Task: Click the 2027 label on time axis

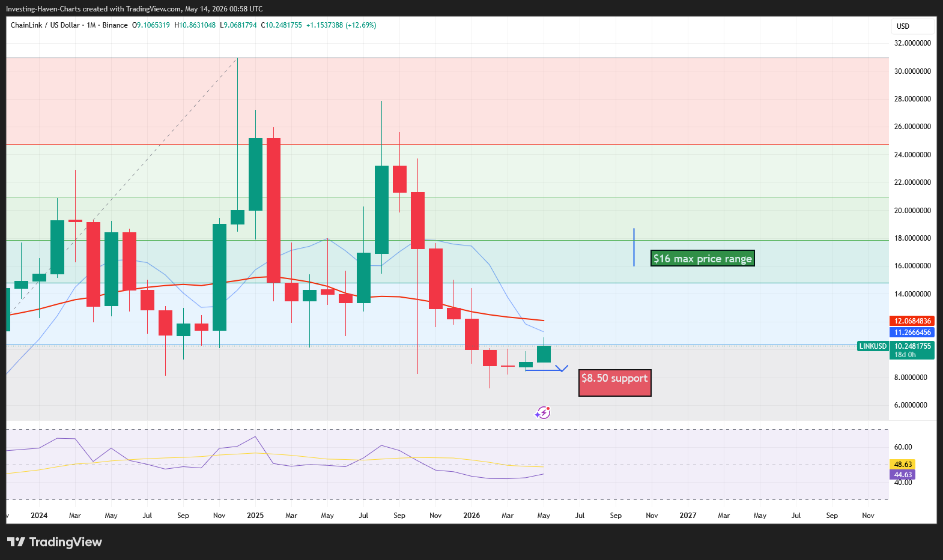Action: pyautogui.click(x=688, y=516)
